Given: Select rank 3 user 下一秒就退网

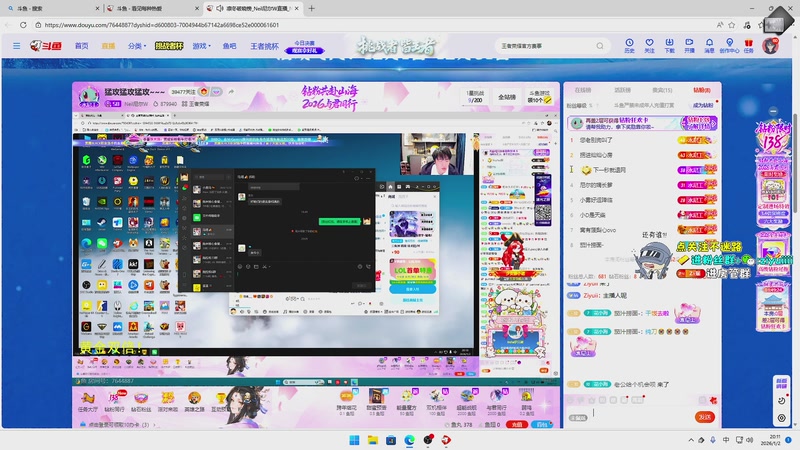Looking at the screenshot, I should [609, 170].
